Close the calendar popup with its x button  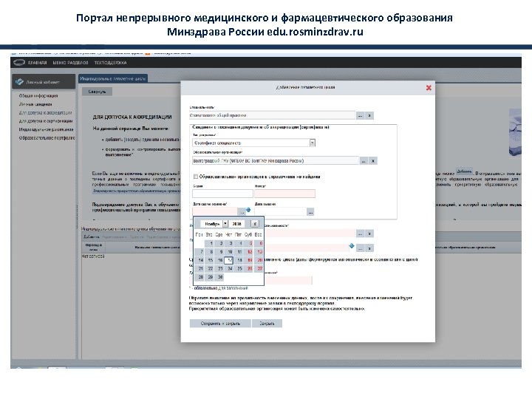[255, 224]
